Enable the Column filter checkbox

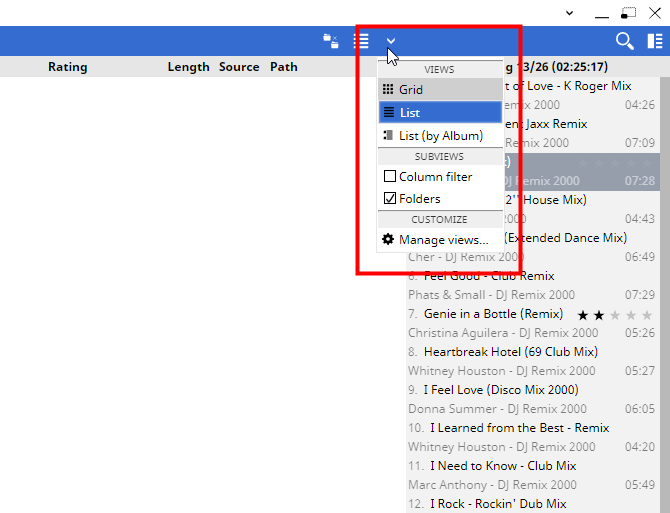(x=390, y=177)
